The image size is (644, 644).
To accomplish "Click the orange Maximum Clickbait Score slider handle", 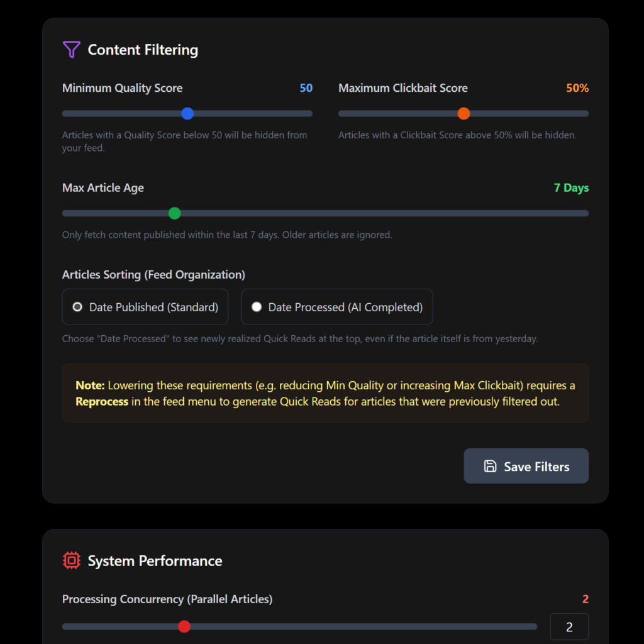I will point(464,114).
